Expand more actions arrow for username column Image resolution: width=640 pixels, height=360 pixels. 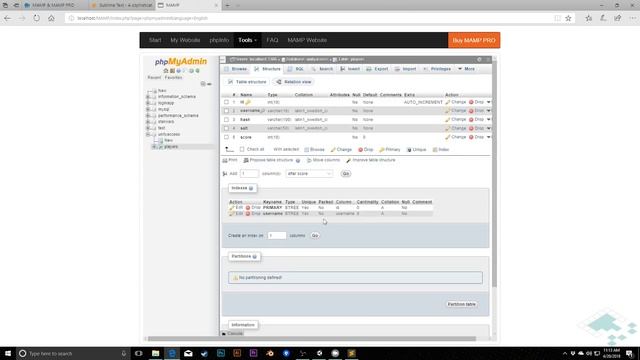pos(489,111)
